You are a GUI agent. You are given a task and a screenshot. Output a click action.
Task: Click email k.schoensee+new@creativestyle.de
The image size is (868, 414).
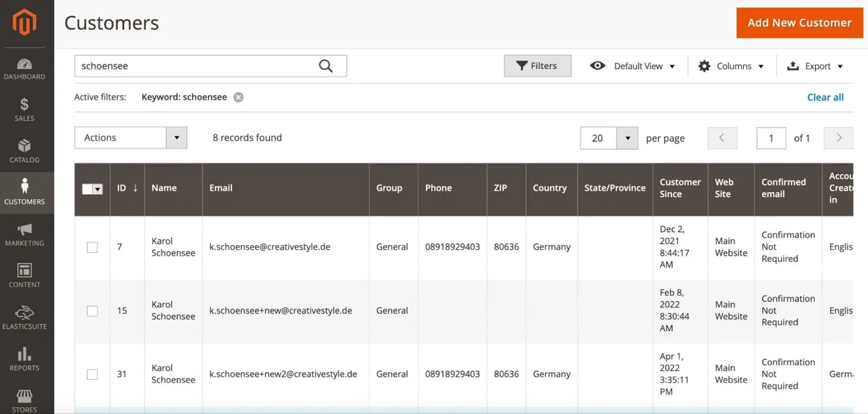(x=281, y=311)
